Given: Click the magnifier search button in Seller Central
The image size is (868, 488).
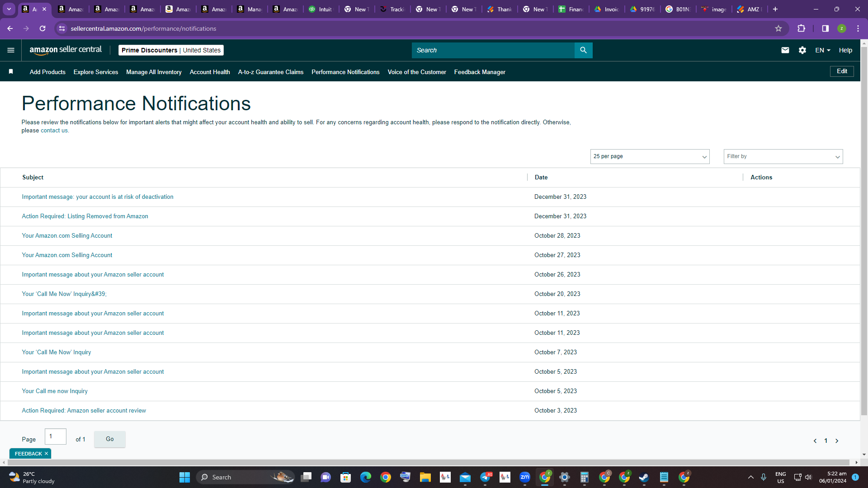Looking at the screenshot, I should point(583,50).
